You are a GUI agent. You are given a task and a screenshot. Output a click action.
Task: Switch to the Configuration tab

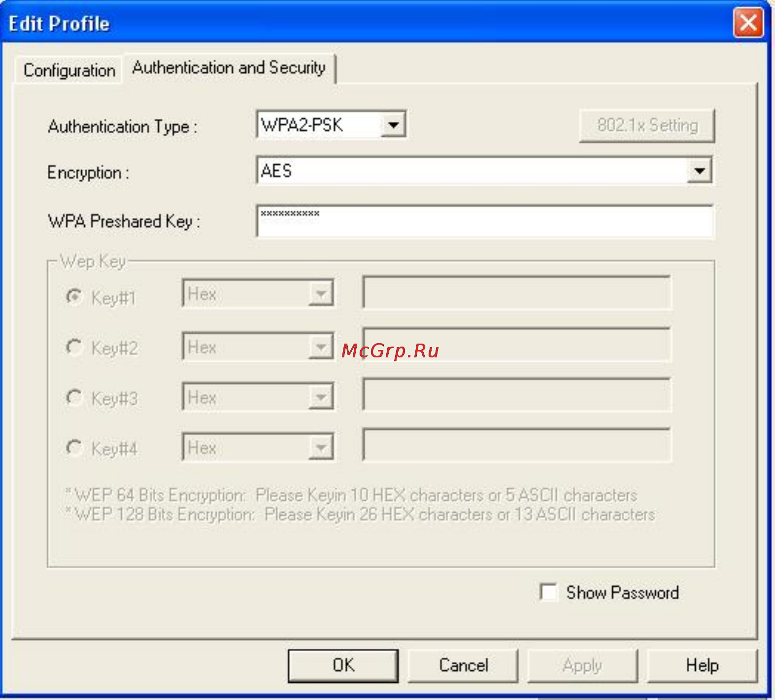point(69,70)
